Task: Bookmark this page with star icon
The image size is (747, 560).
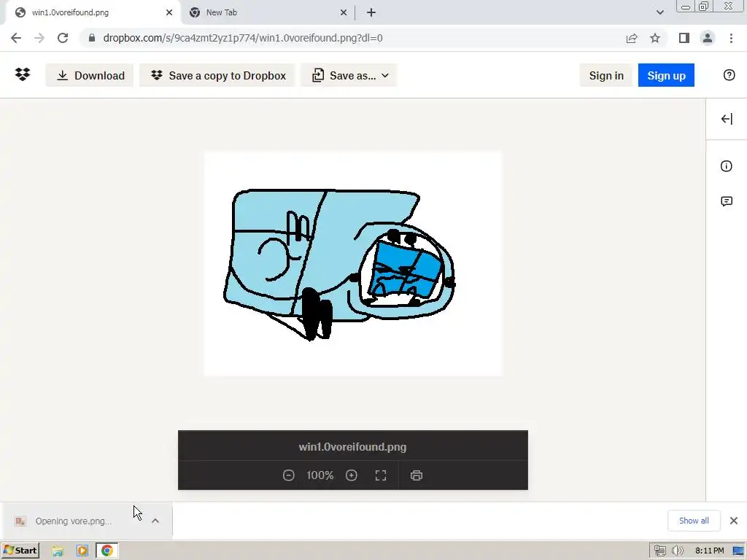Action: (x=655, y=38)
